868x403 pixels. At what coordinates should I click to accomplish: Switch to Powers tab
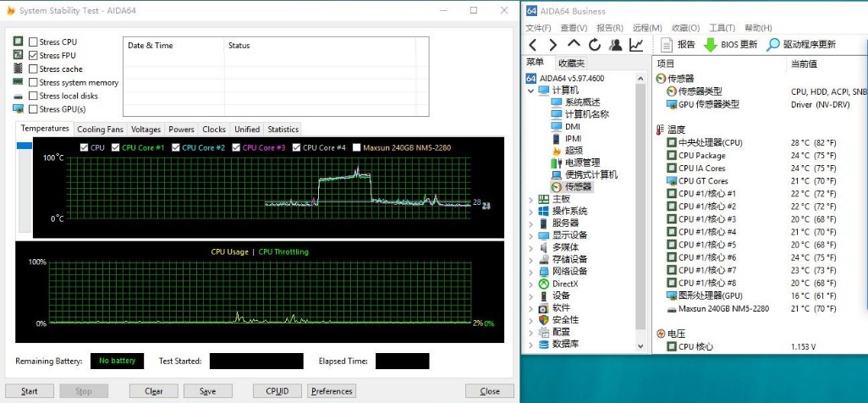click(182, 130)
